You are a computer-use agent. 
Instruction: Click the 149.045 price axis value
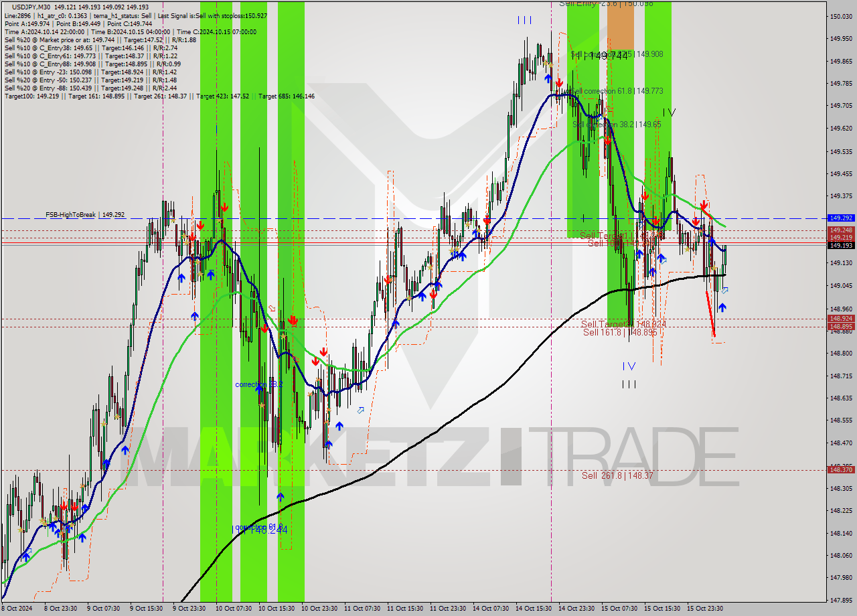841,286
